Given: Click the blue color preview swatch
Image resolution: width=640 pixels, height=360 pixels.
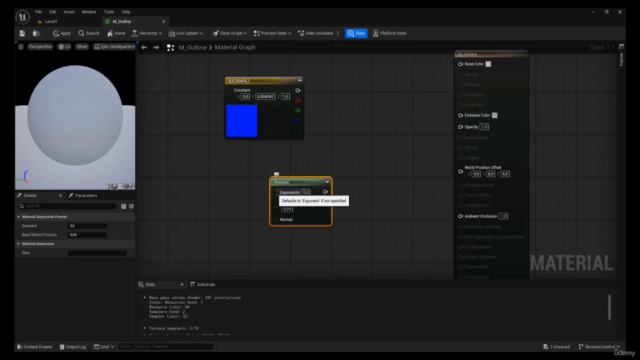Looking at the screenshot, I should click(x=242, y=120).
